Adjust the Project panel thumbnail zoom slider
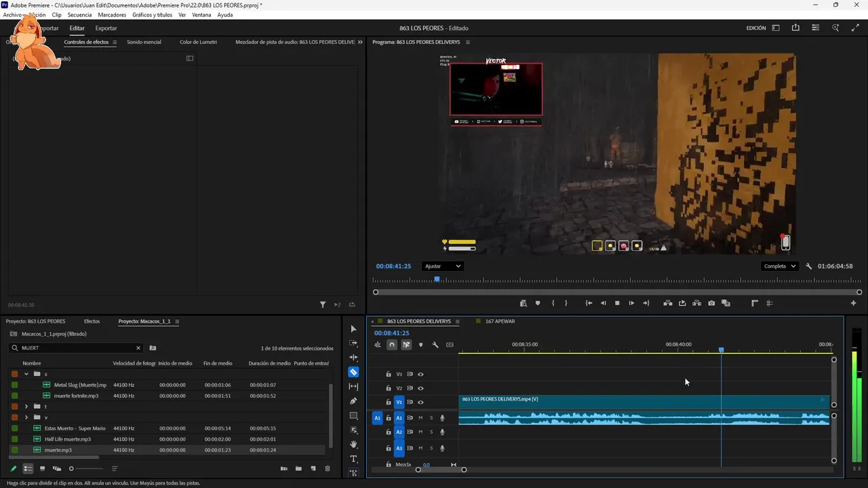Viewport: 868px width, 488px height. click(x=71, y=468)
